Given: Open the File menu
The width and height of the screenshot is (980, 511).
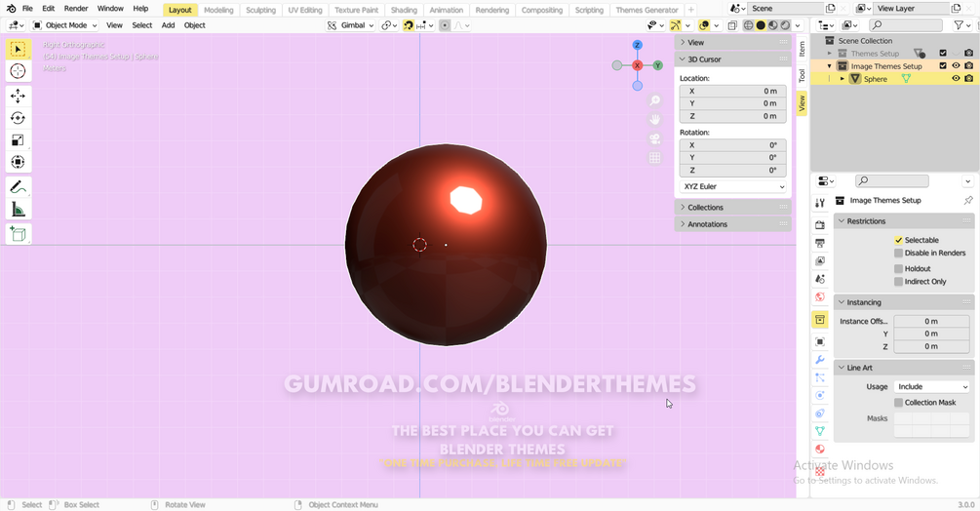Looking at the screenshot, I should tap(27, 9).
